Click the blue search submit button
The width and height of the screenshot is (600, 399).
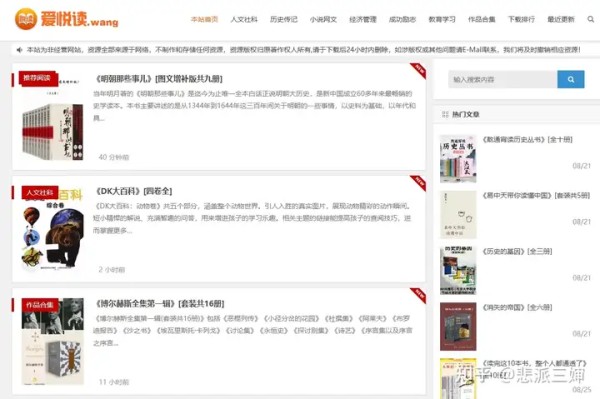(571, 79)
